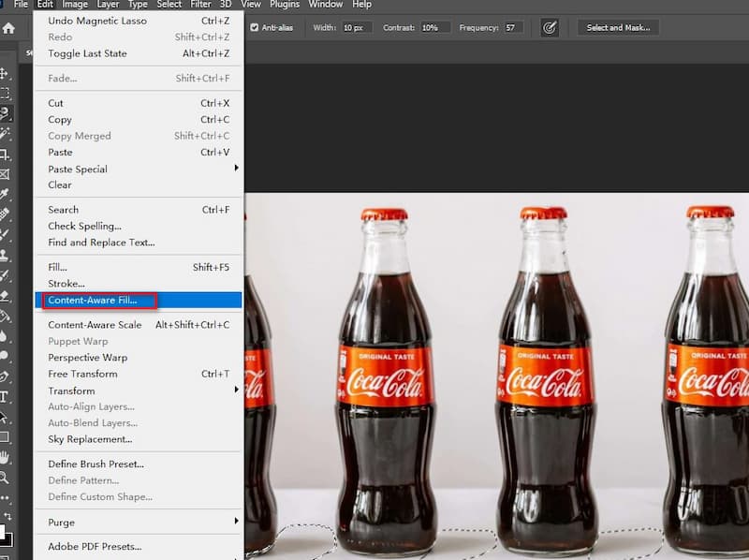Select the Eraser tool
This screenshot has width=749, height=560.
5,295
